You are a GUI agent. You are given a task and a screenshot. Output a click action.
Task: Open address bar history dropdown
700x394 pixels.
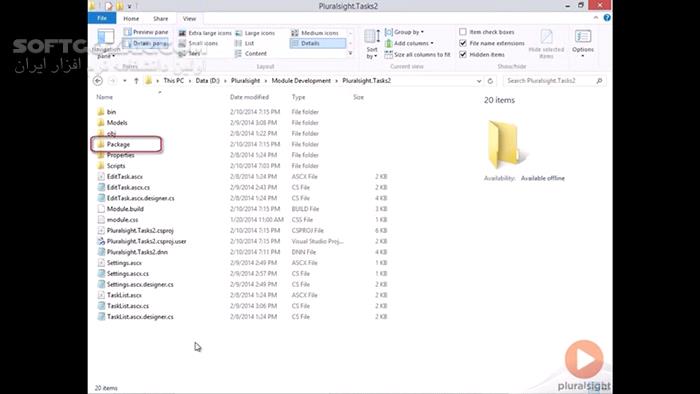479,81
